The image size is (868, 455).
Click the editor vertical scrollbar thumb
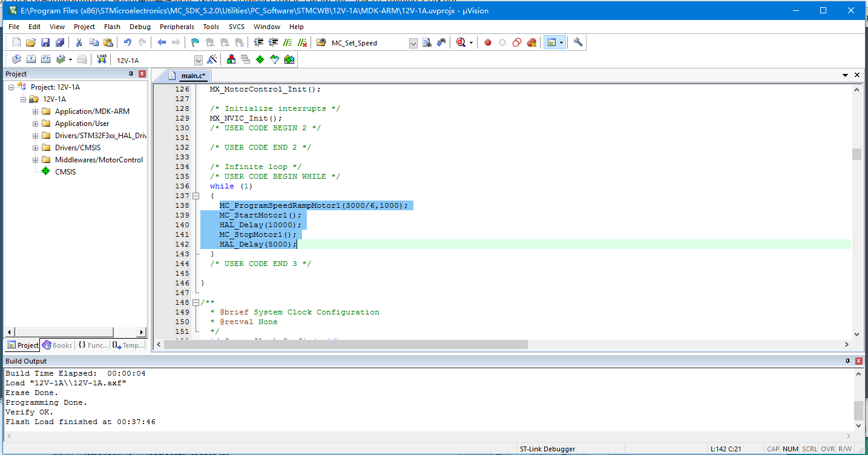[x=856, y=154]
